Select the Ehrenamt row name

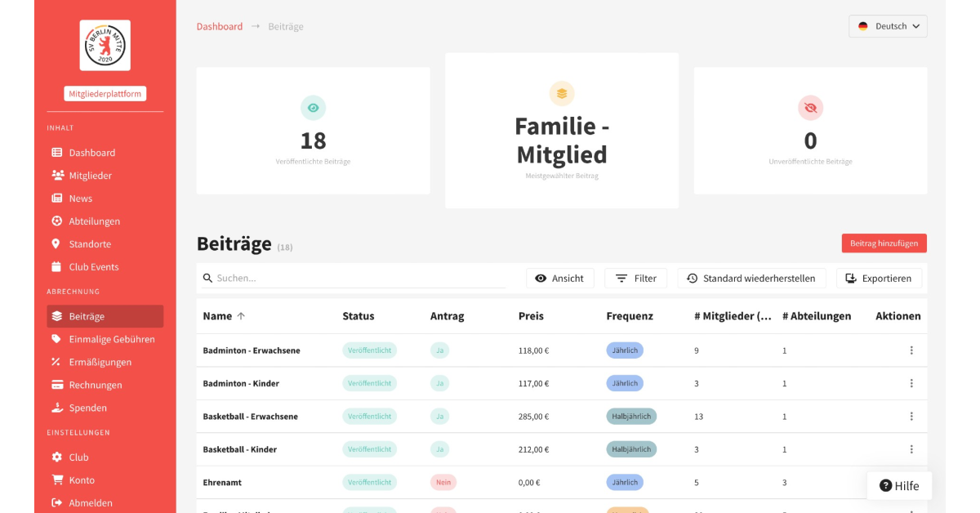click(x=222, y=483)
